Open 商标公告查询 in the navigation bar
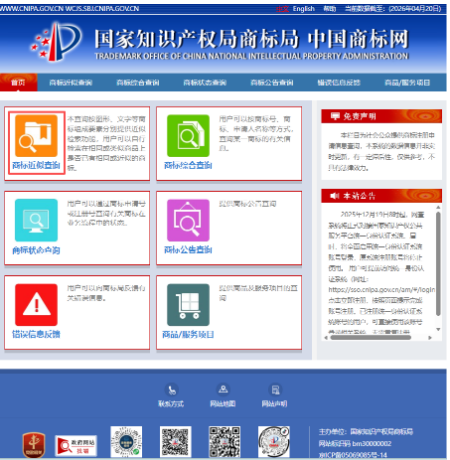Screen dimensions: 450x460 [272, 82]
